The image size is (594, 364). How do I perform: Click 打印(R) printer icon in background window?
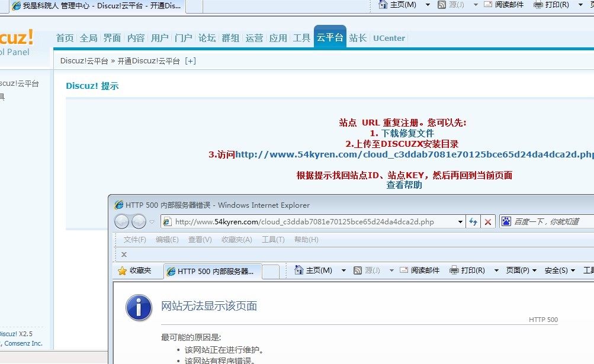(538, 5)
